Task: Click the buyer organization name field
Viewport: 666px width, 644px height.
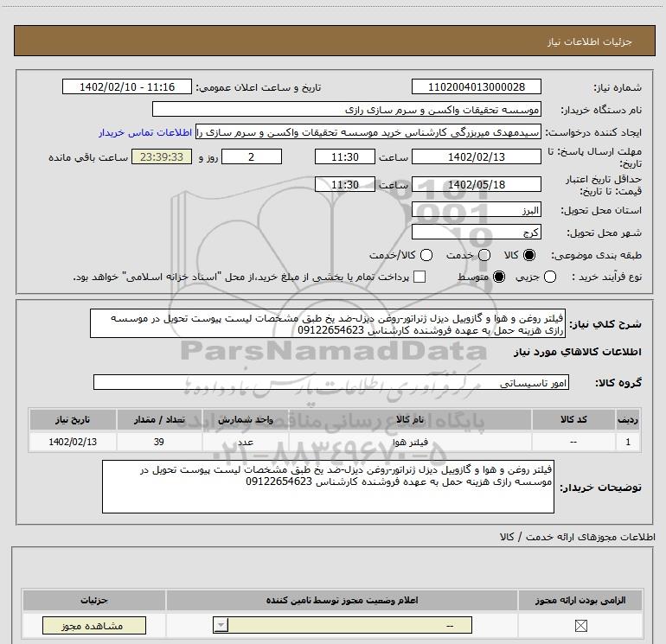Action: click(x=347, y=109)
